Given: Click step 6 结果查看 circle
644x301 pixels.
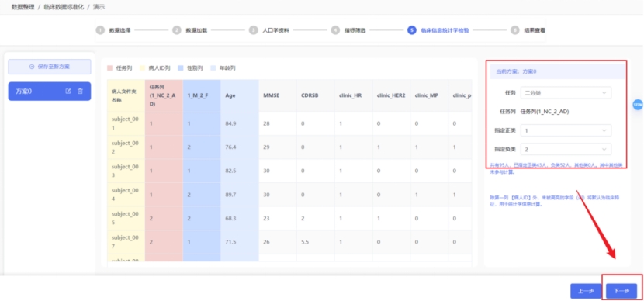Looking at the screenshot, I should click(x=514, y=30).
